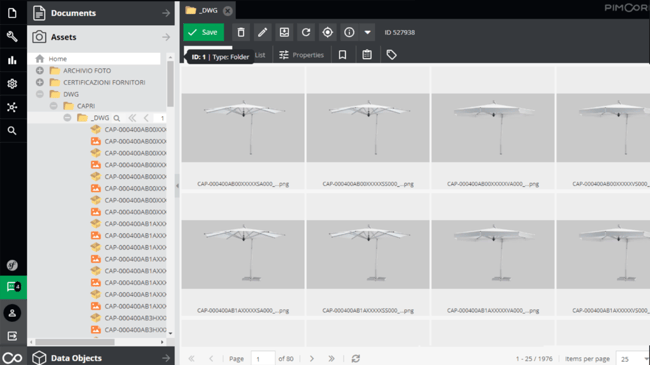Viewport: 650px width, 365px height.
Task: Click the page number input field
Action: click(x=263, y=359)
